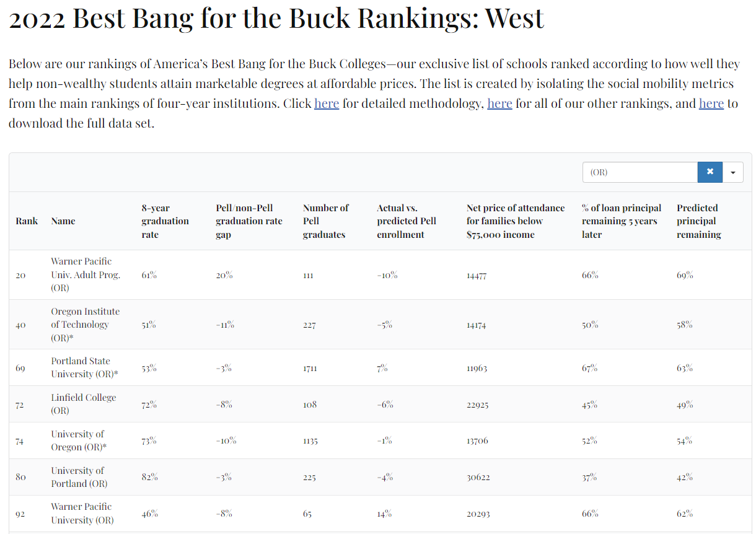This screenshot has height=534, width=756.
Task: Follow 'here' link for other rankings
Action: (499, 103)
